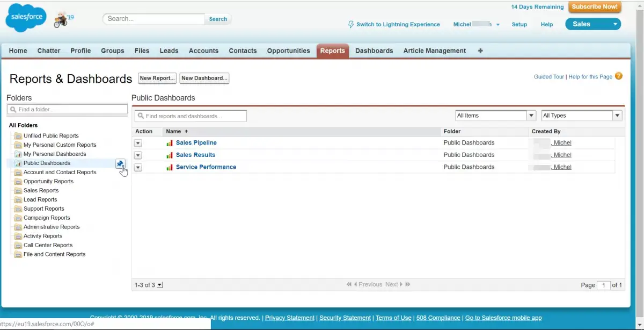Click the Opportunity Reports folder icon
The width and height of the screenshot is (644, 330).
pyautogui.click(x=18, y=182)
